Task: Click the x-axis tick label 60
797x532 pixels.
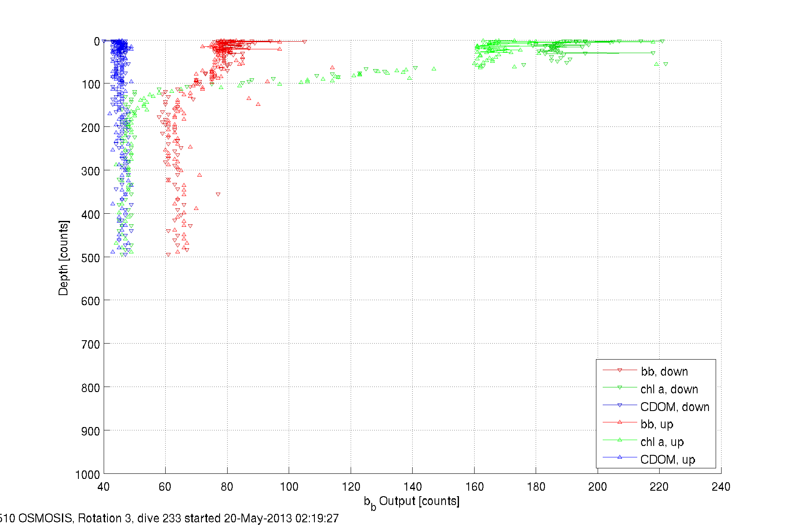Action: click(x=165, y=487)
